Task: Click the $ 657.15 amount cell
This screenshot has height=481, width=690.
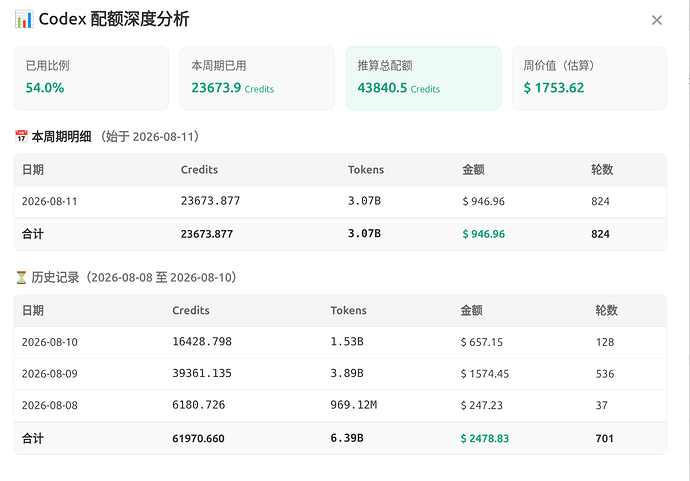Action: [x=481, y=342]
